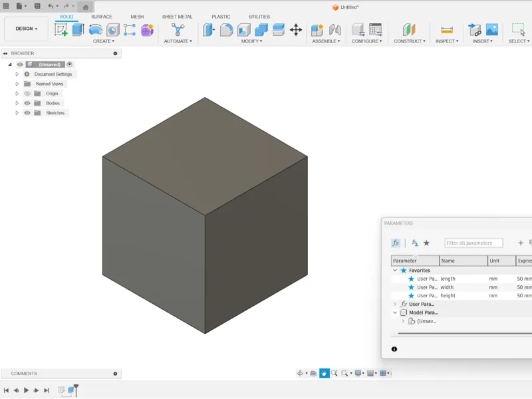
Task: Play the timeline
Action: pos(26,390)
